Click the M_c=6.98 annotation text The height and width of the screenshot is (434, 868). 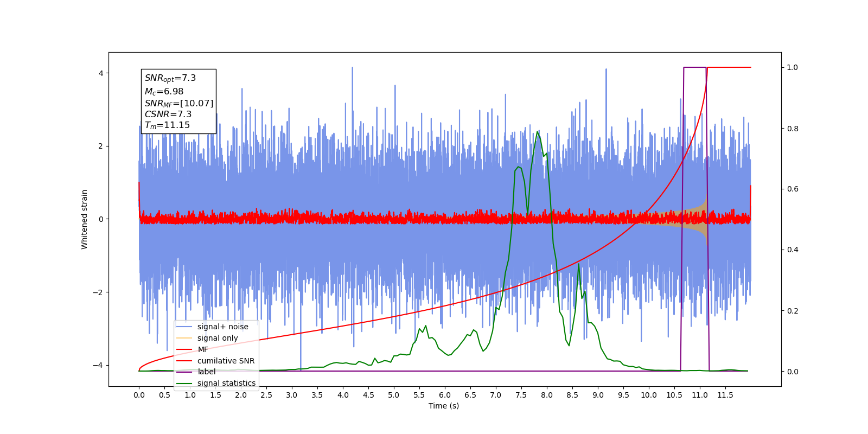coord(164,92)
